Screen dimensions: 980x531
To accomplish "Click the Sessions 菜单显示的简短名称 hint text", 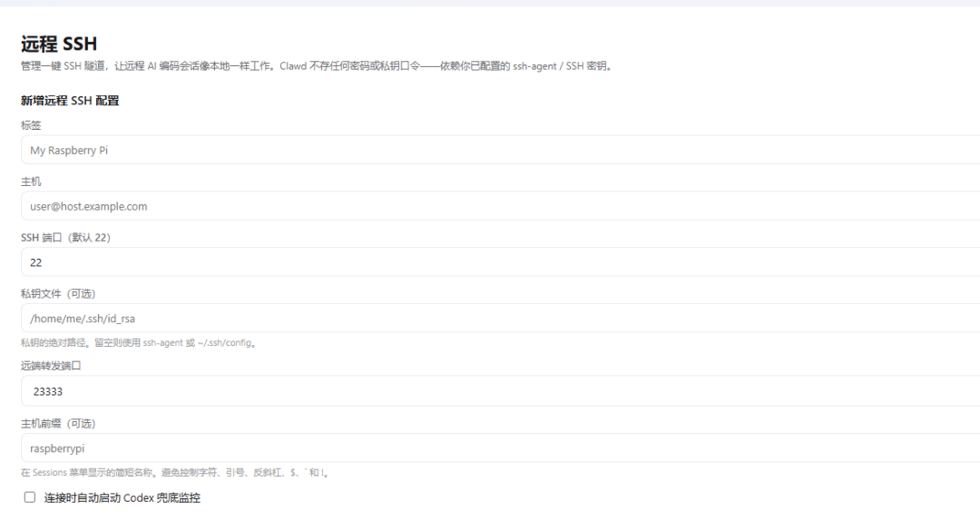I will coord(175,473).
